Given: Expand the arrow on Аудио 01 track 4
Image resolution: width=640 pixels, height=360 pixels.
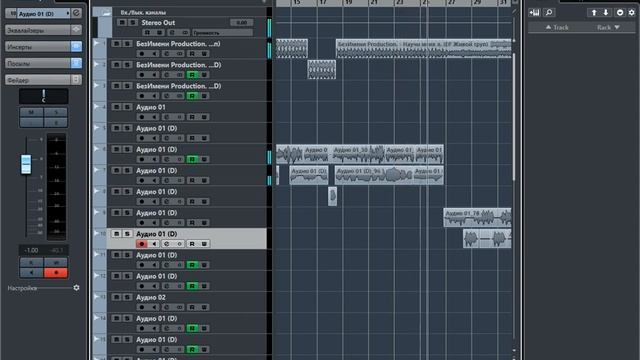Looking at the screenshot, I should tap(96, 106).
